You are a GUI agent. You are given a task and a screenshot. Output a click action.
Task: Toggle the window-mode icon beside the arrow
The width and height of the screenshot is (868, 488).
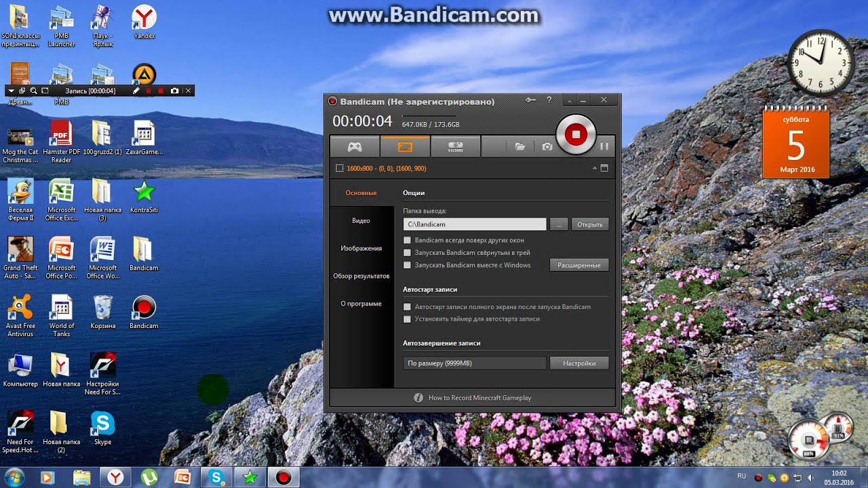(x=604, y=168)
